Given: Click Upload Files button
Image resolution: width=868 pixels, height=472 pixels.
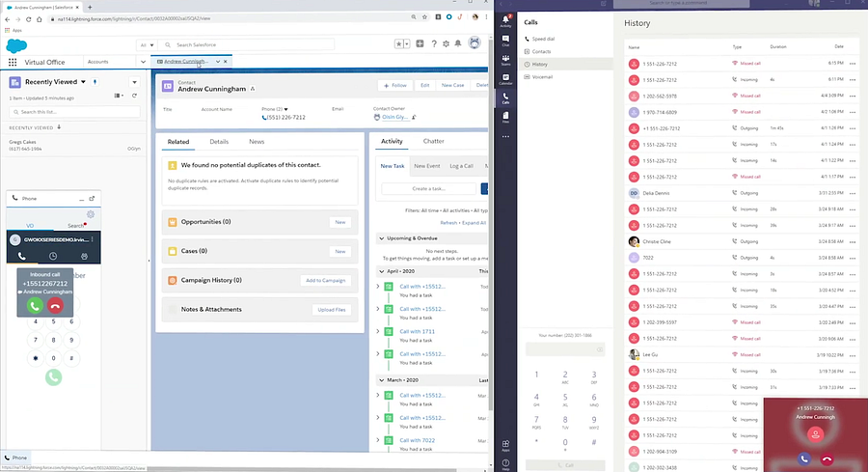Looking at the screenshot, I should (331, 310).
